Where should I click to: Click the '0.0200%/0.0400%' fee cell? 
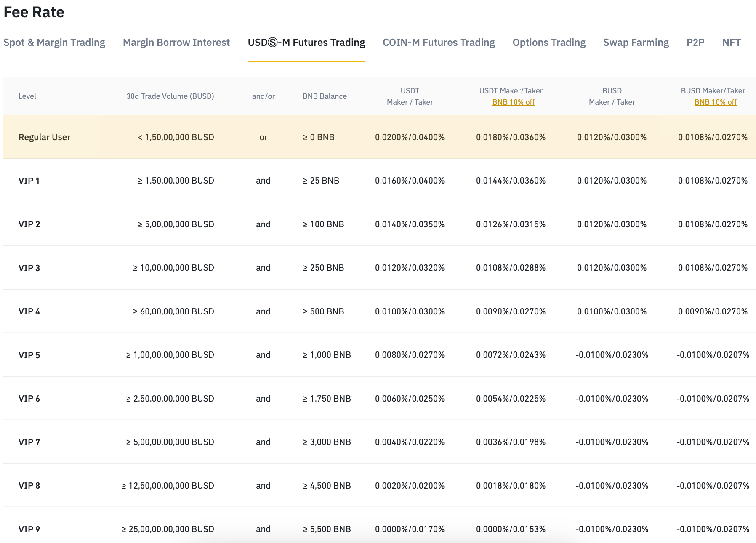point(410,137)
